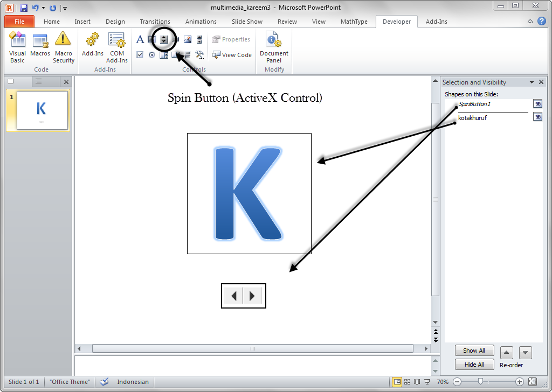The image size is (552, 392).
Task: Click View Code in Controls group
Action: [232, 55]
